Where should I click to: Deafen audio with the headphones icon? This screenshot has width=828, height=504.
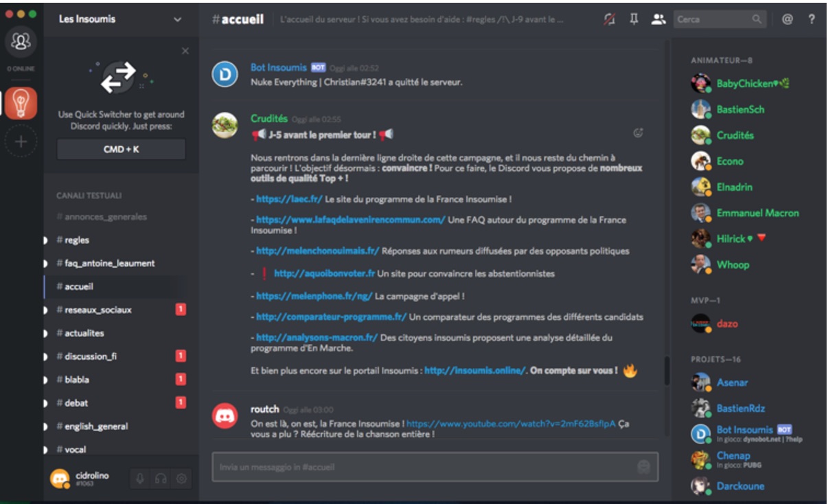[x=161, y=479]
